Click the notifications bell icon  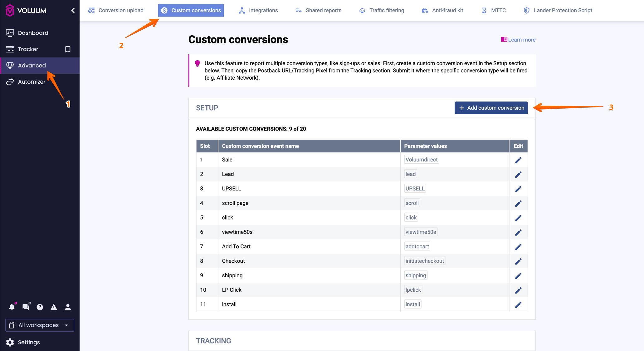pyautogui.click(x=12, y=307)
